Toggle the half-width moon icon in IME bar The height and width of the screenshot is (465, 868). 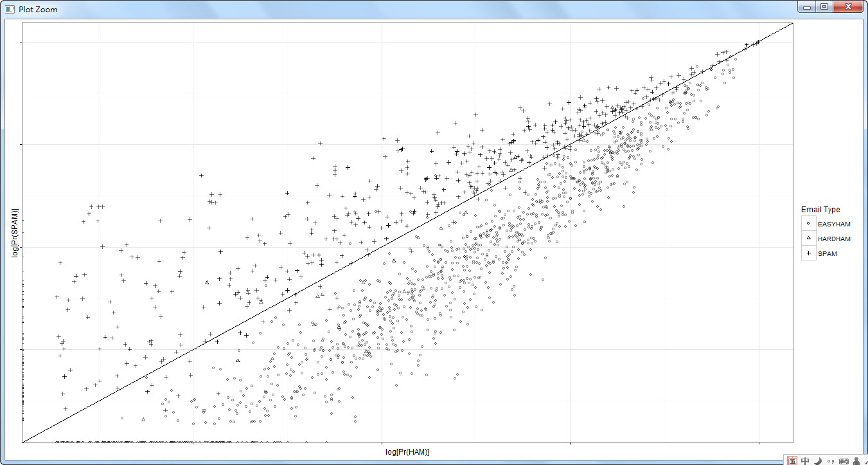coord(818,460)
